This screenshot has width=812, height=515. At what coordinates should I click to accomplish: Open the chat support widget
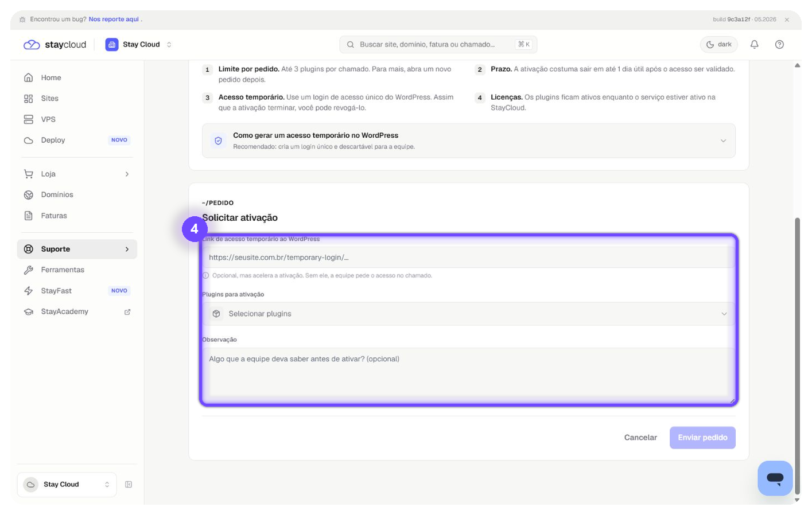tap(775, 478)
